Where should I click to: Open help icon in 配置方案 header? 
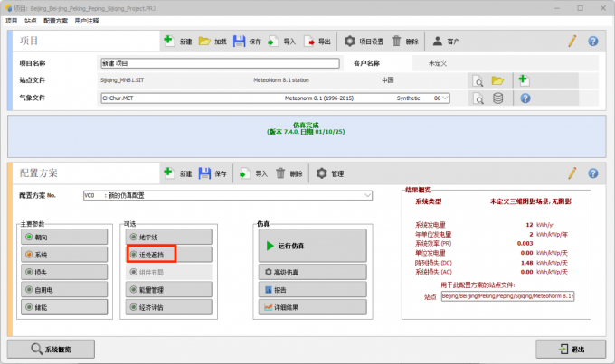tap(593, 173)
